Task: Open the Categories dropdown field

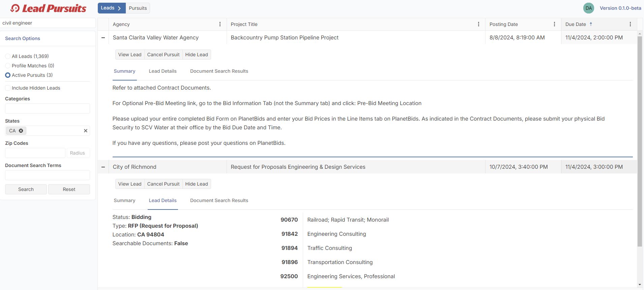Action: pos(47,108)
